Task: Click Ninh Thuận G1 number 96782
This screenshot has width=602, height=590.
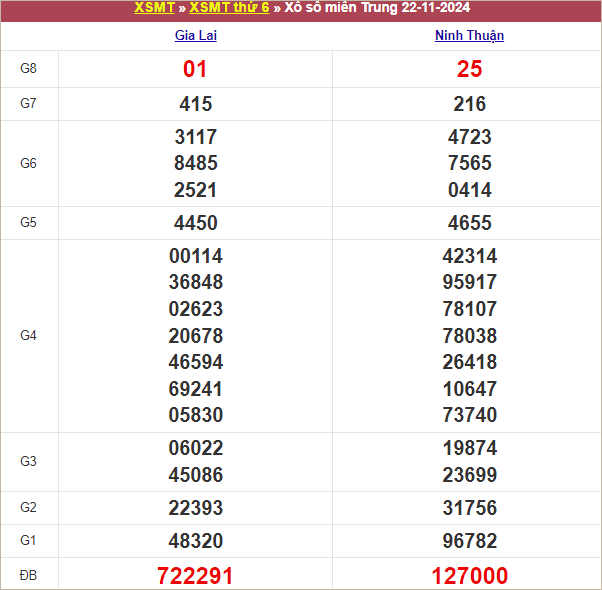Action: click(469, 541)
